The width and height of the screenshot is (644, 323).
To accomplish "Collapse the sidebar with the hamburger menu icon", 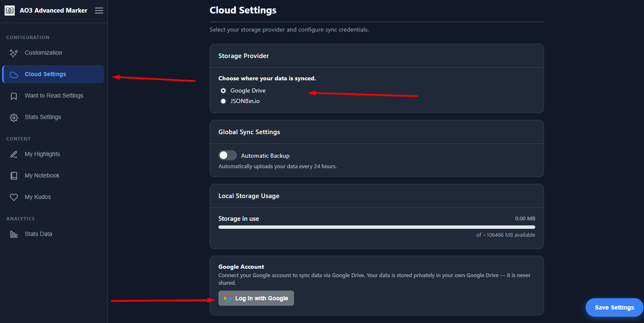I will point(99,11).
